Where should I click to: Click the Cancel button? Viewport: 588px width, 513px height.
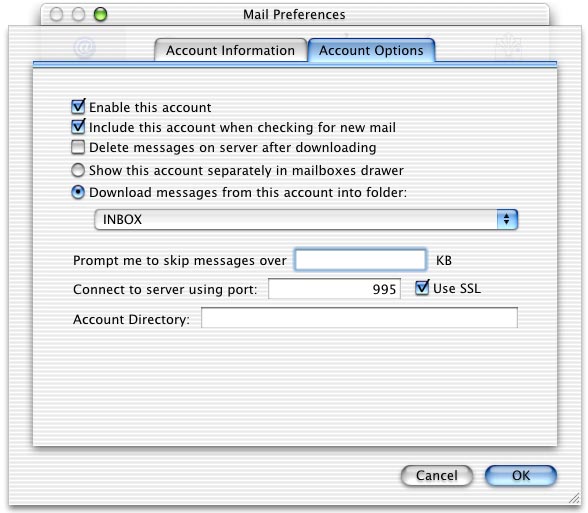(x=436, y=476)
